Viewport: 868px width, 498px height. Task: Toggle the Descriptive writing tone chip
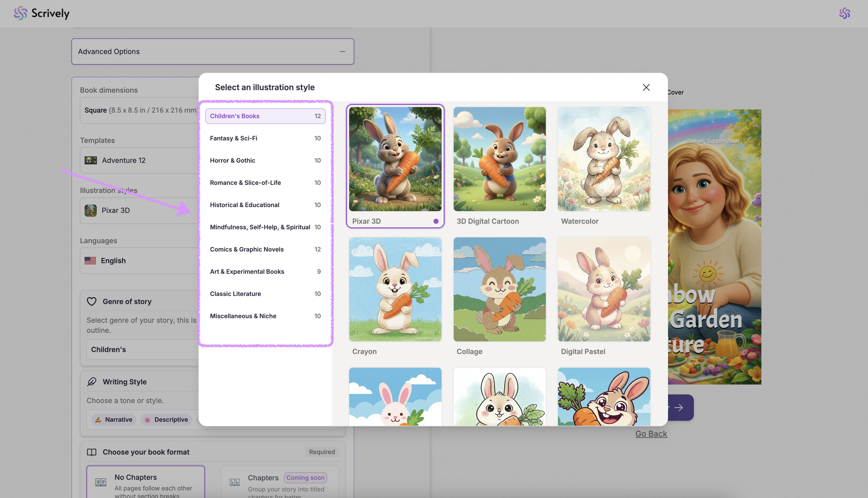click(166, 419)
